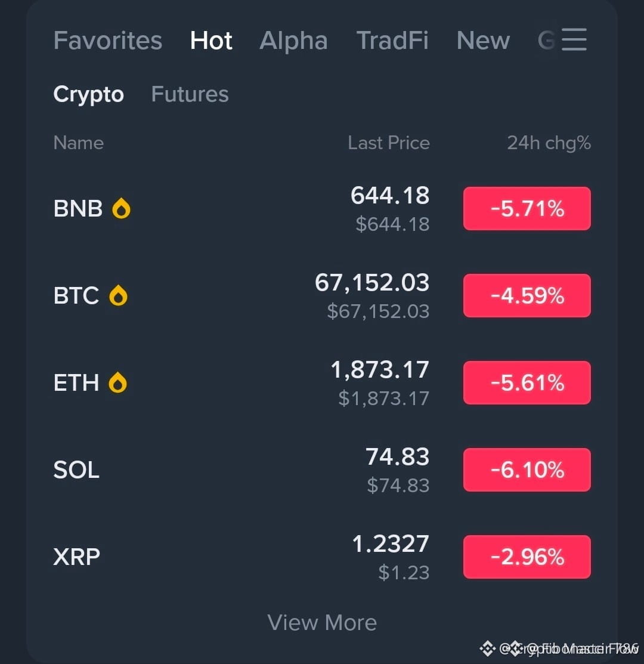The image size is (644, 664).
Task: Open the New tab
Action: [483, 41]
